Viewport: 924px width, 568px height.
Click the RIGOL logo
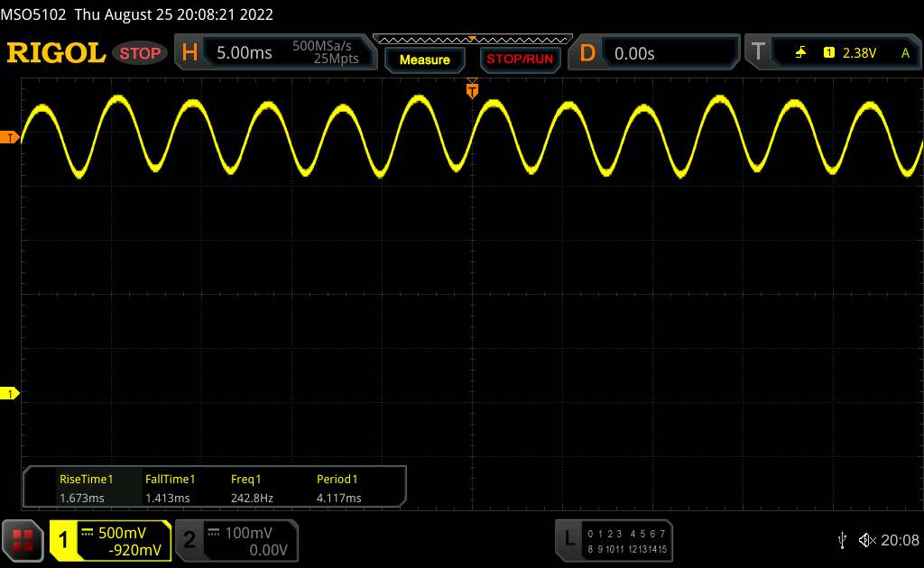(x=56, y=53)
